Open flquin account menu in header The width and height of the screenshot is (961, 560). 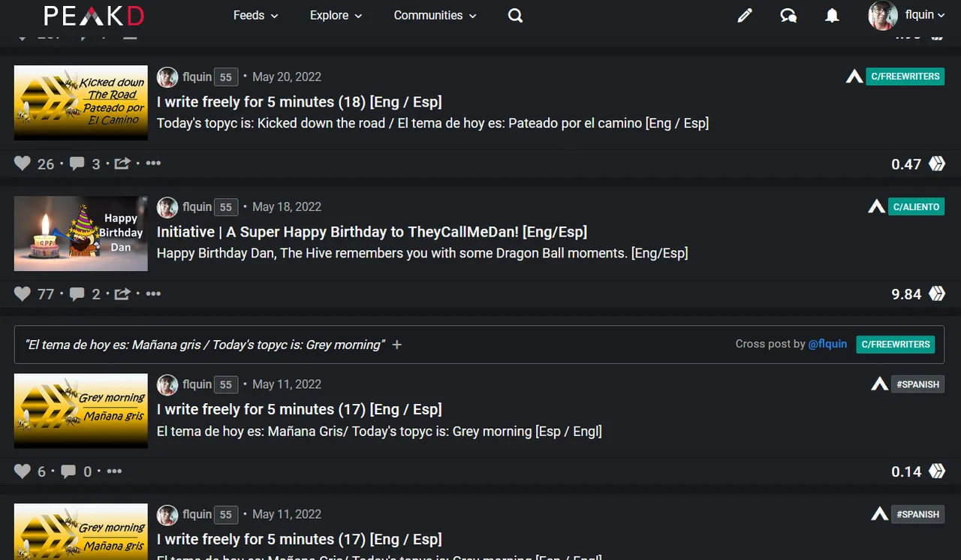[907, 15]
